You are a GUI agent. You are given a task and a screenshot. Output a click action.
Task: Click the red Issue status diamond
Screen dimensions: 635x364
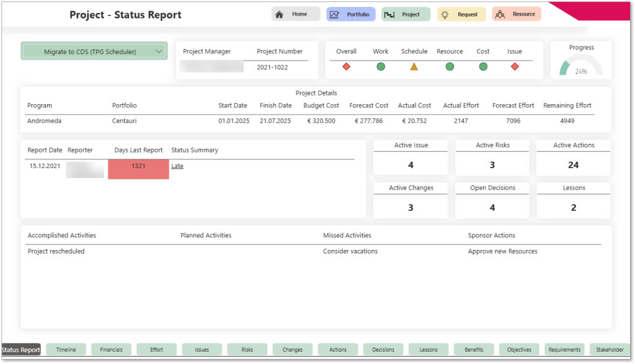click(515, 66)
